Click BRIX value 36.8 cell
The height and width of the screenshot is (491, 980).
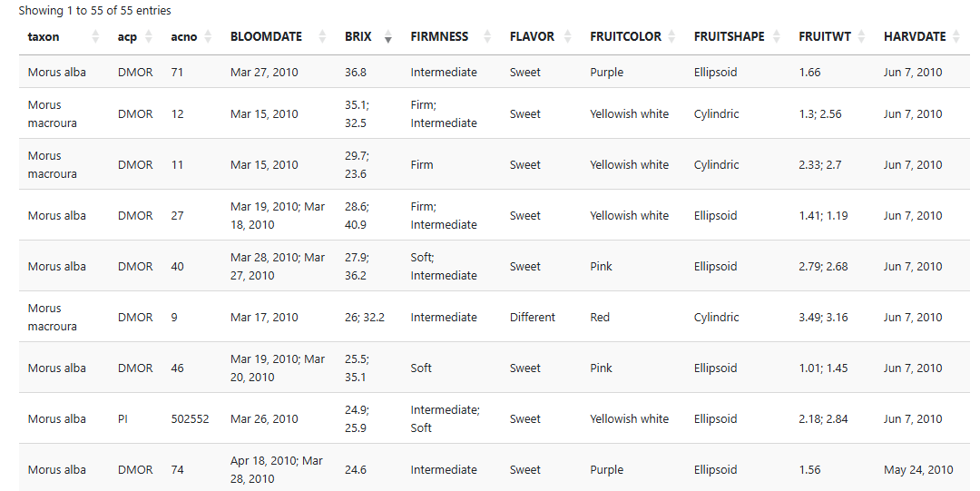click(x=356, y=72)
